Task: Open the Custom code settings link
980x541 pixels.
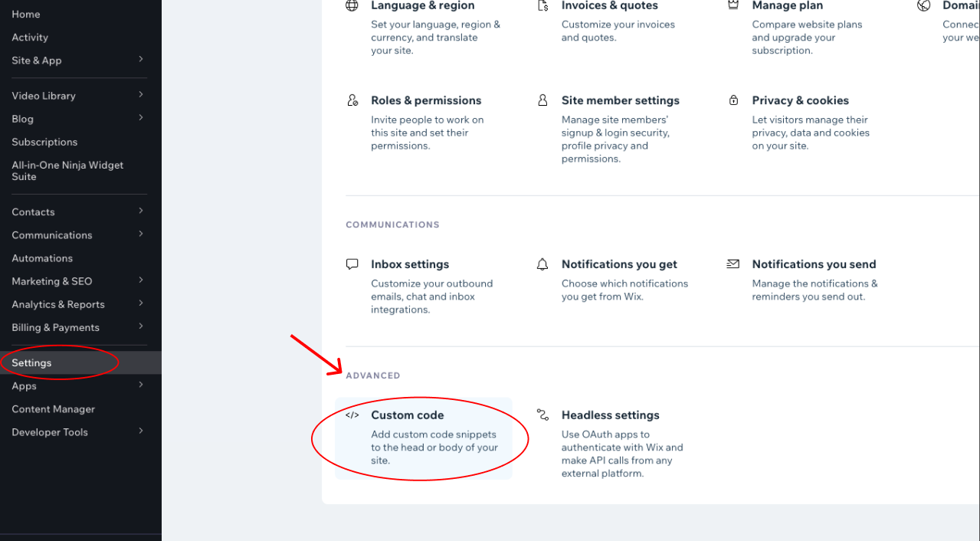Action: click(408, 415)
